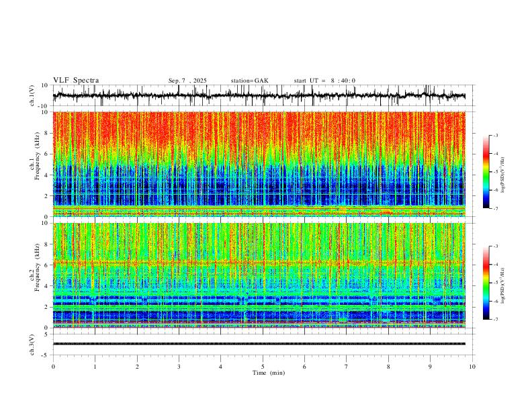Click time axis tick label "5"
532x411 pixels.
[263, 367]
